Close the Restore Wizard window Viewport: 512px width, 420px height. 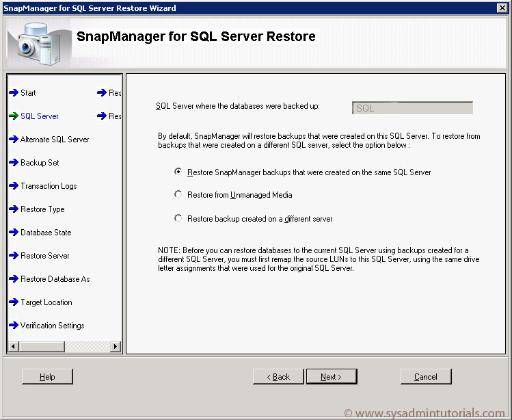coord(502,8)
